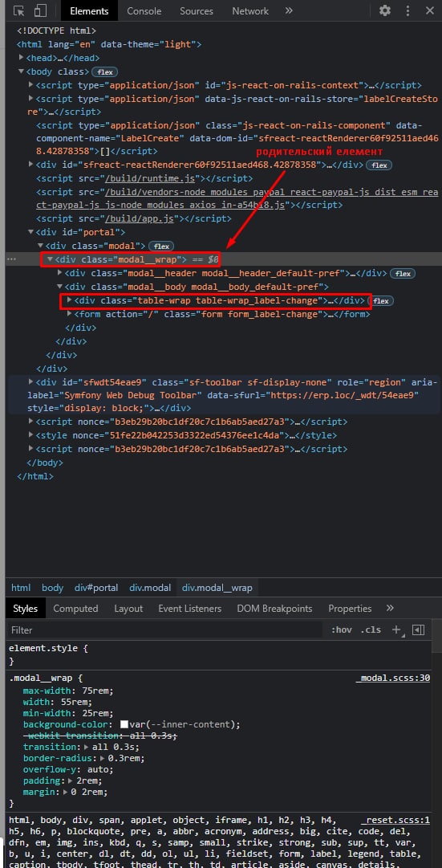Screen dimensions: 442x868
Task: Select div.modal in the breadcrumb bar
Action: click(x=151, y=588)
